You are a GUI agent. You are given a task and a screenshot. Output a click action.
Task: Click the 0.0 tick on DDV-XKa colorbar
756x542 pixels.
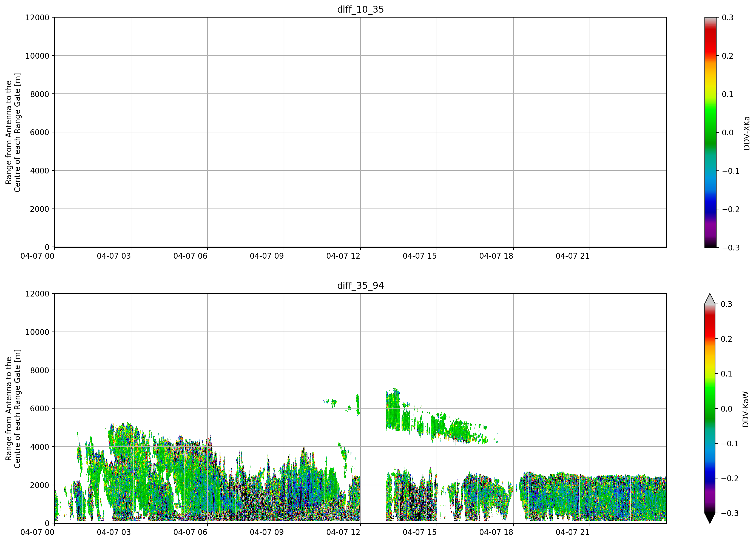point(728,132)
